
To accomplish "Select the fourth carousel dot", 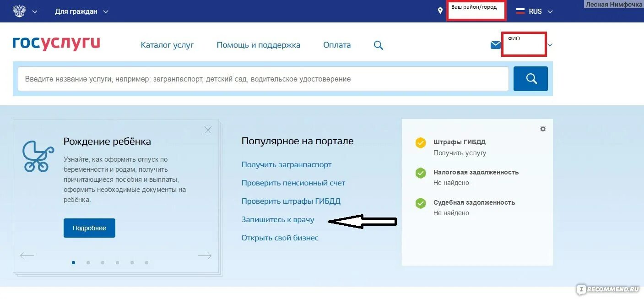I will (x=117, y=262).
